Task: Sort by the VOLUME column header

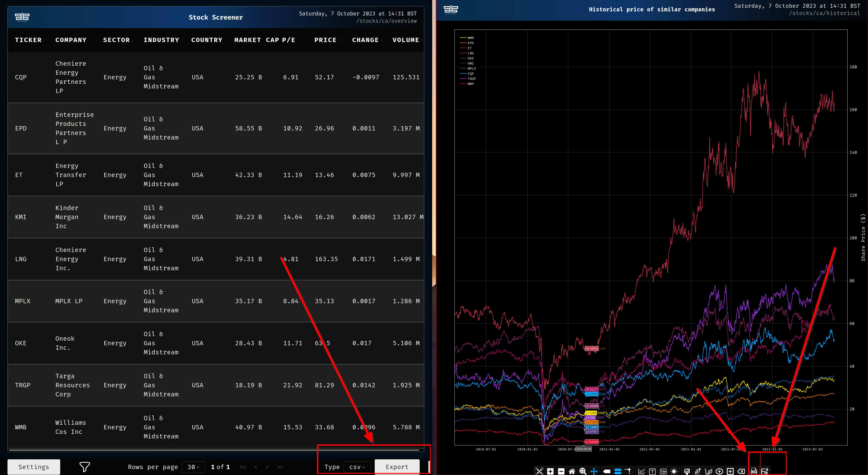Action: coord(406,40)
